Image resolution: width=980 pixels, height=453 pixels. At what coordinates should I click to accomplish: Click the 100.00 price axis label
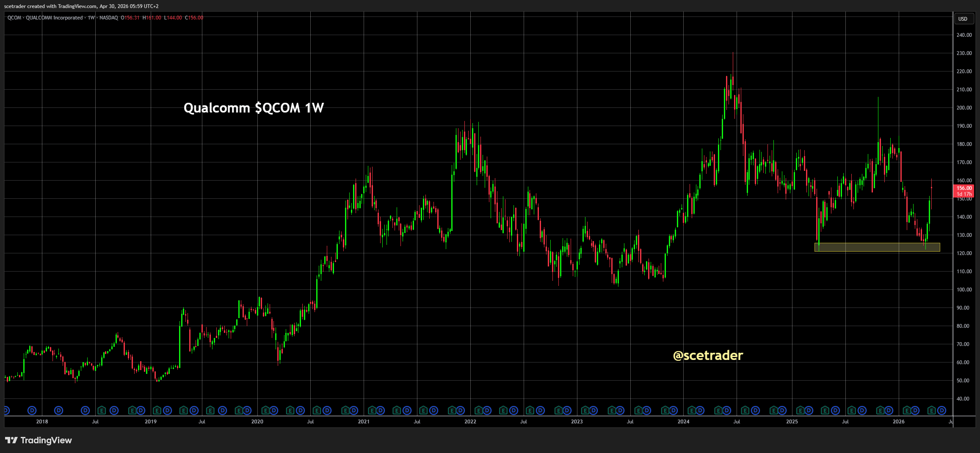(964, 290)
